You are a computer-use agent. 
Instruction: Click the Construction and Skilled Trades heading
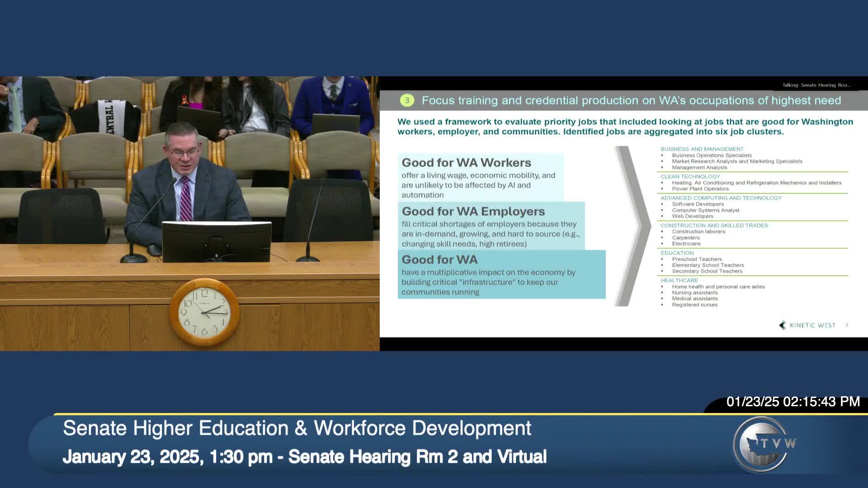point(714,225)
